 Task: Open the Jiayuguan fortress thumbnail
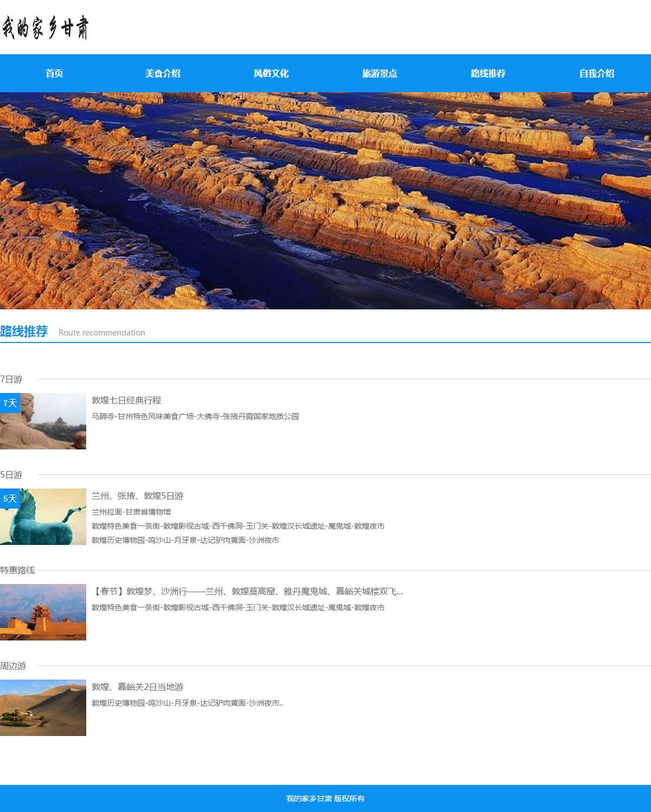[43, 612]
